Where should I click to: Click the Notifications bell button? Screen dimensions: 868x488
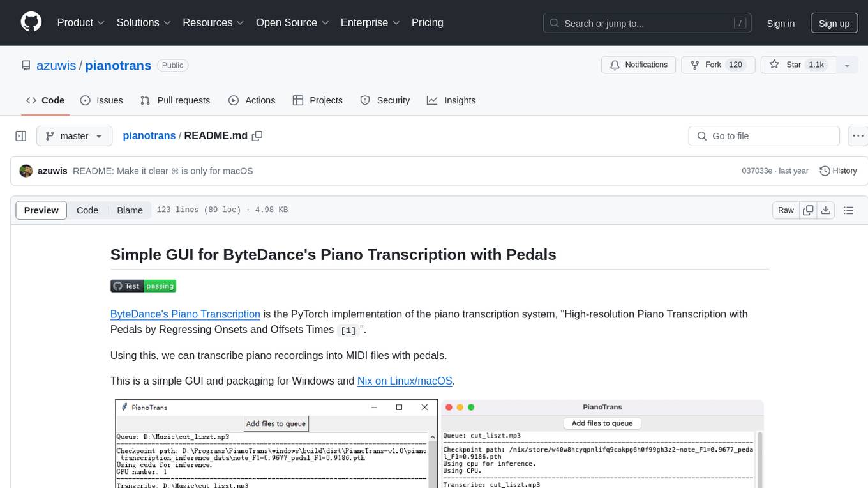pos(639,65)
